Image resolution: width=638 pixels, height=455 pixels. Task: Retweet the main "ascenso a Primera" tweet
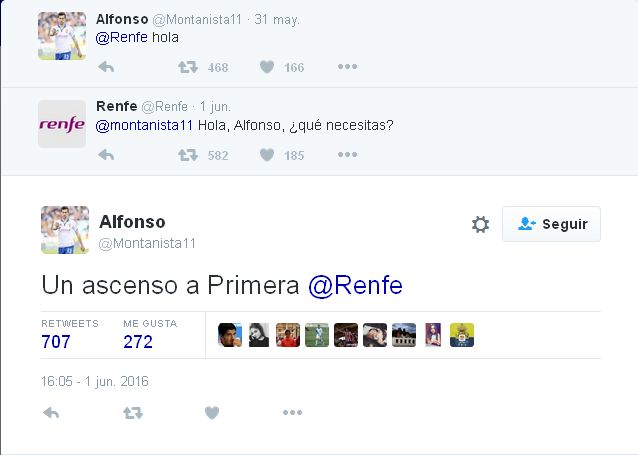132,413
